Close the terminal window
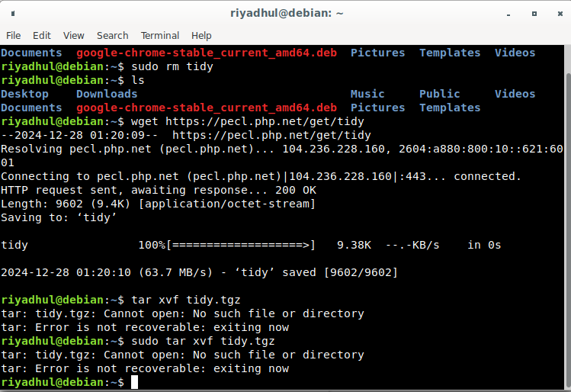Image resolution: width=571 pixels, height=392 pixels. tap(560, 14)
